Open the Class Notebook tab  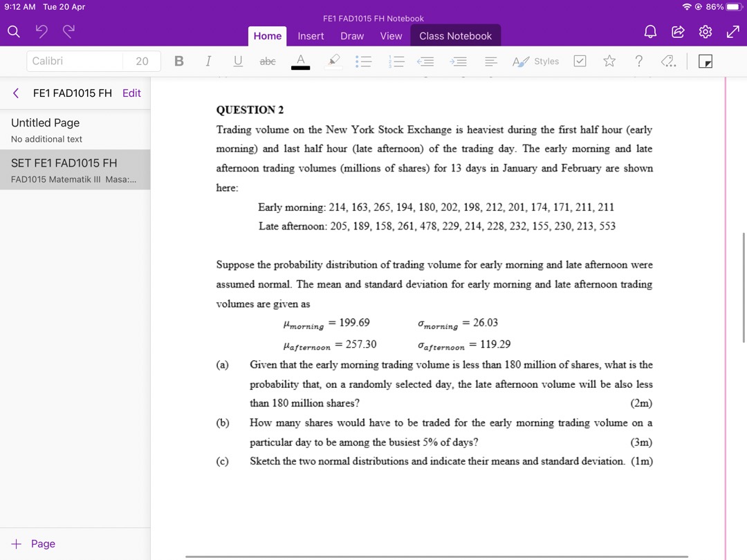click(455, 36)
